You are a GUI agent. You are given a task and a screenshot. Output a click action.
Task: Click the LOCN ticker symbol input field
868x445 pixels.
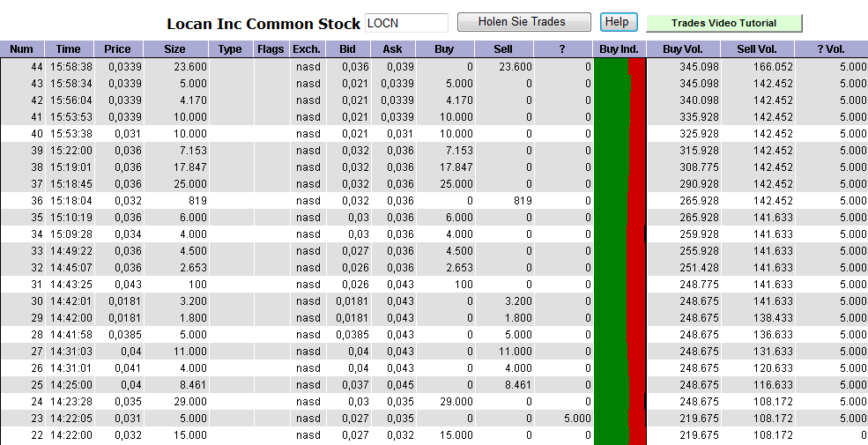pos(405,23)
